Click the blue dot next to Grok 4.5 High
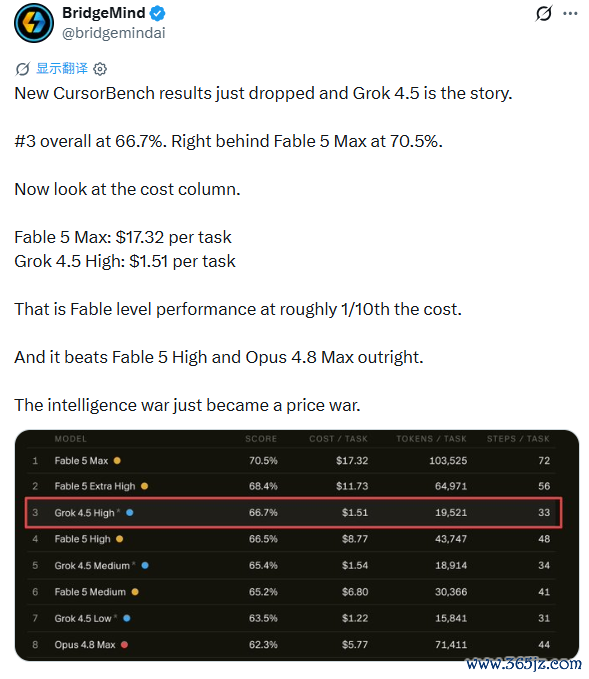Screen dimensions: 589x679 click(129, 513)
